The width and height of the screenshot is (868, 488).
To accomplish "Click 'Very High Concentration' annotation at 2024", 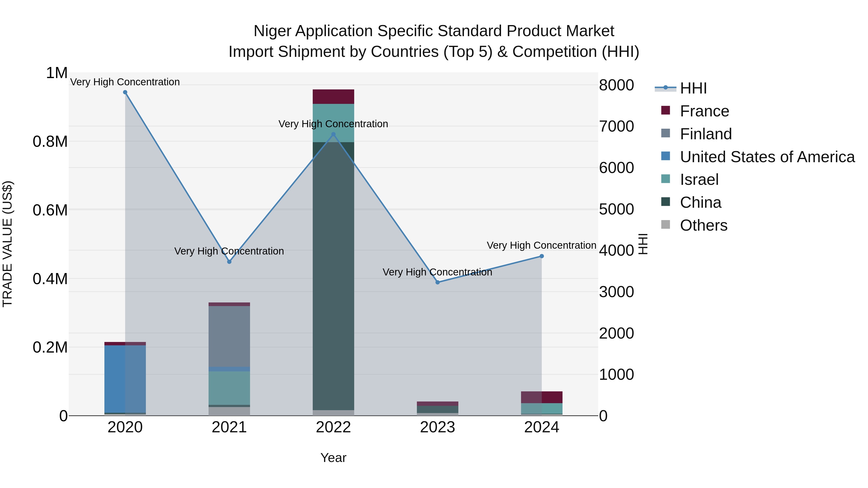I will pos(542,246).
